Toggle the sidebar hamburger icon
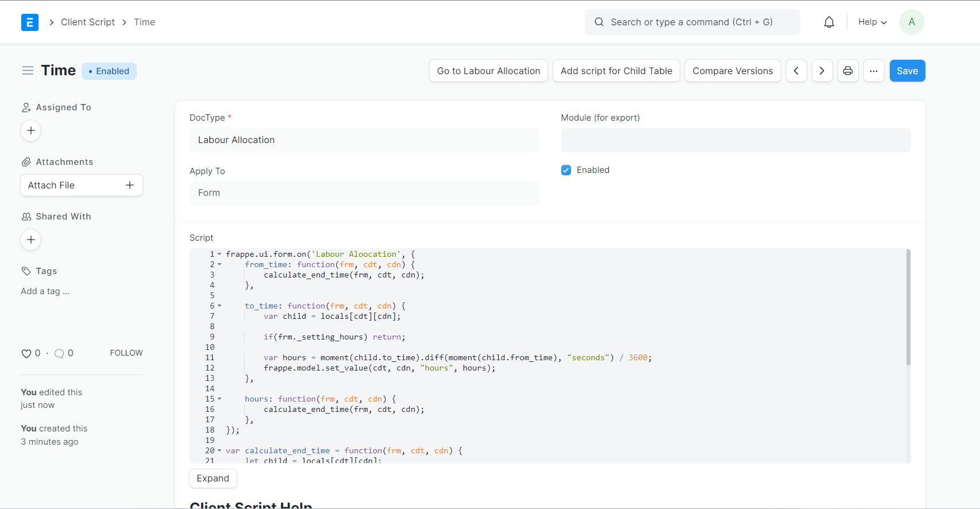The image size is (980, 509). [28, 71]
